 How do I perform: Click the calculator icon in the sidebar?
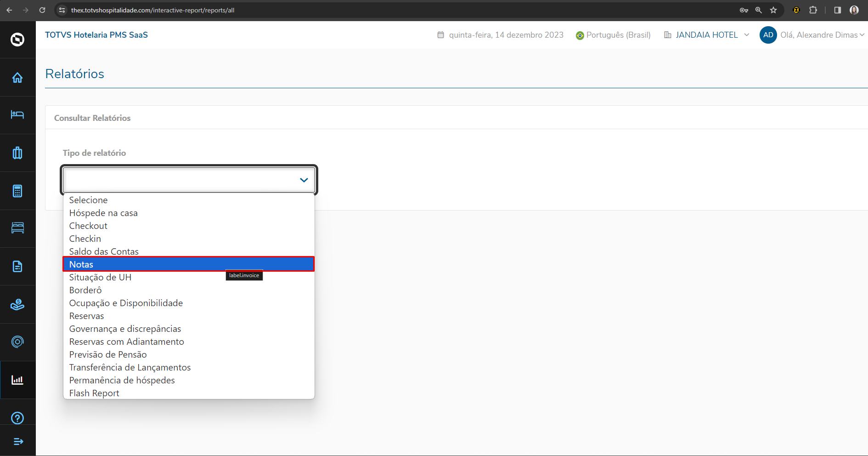[17, 190]
